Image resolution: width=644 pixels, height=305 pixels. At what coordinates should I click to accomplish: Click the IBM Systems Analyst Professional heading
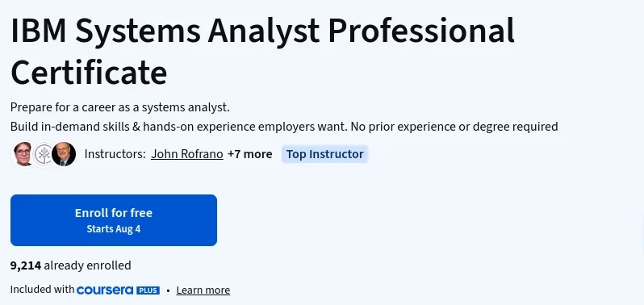262,31
